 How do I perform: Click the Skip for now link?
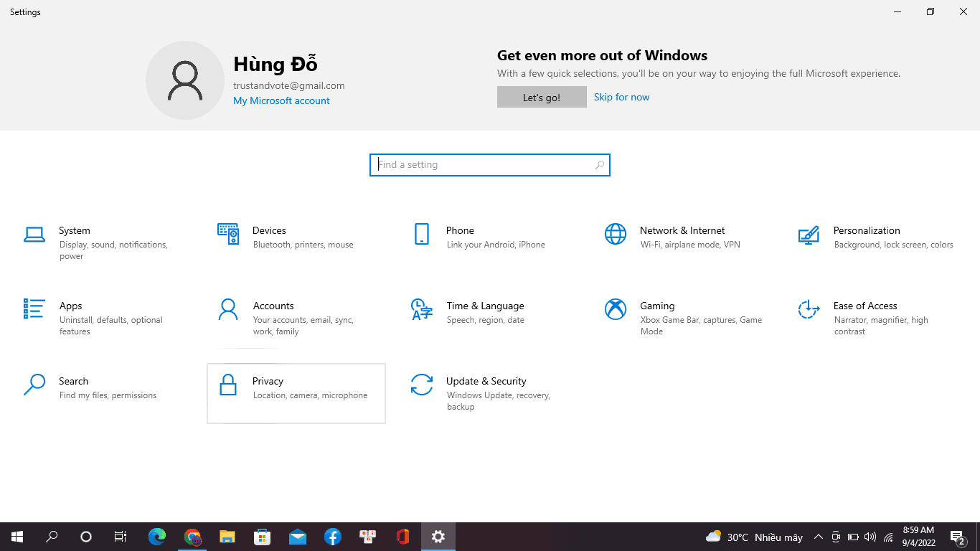pos(621,97)
